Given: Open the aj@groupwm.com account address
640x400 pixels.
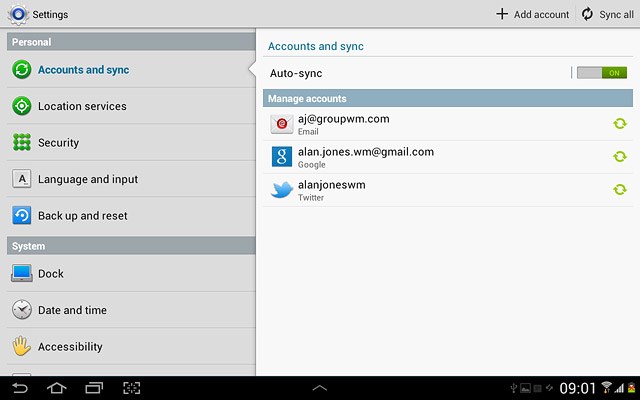Looking at the screenshot, I should pos(344,119).
